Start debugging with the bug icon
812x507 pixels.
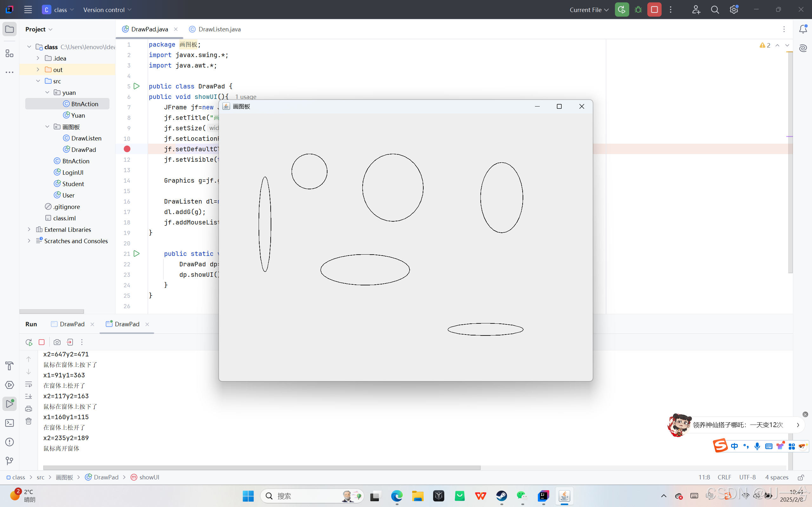638,10
